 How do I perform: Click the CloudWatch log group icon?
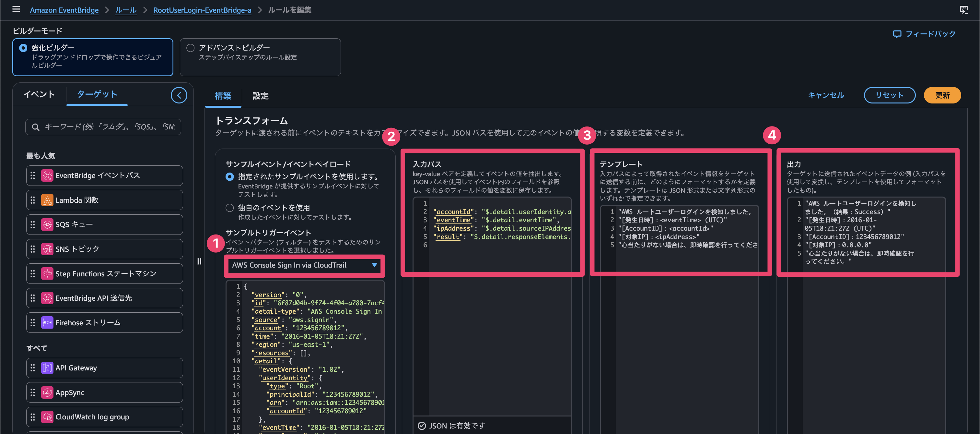(x=47, y=417)
